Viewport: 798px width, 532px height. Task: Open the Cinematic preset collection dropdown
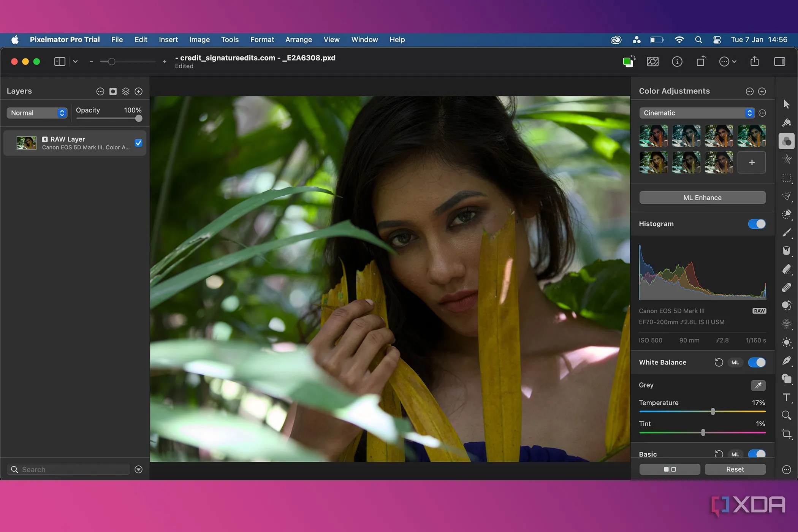coord(697,113)
